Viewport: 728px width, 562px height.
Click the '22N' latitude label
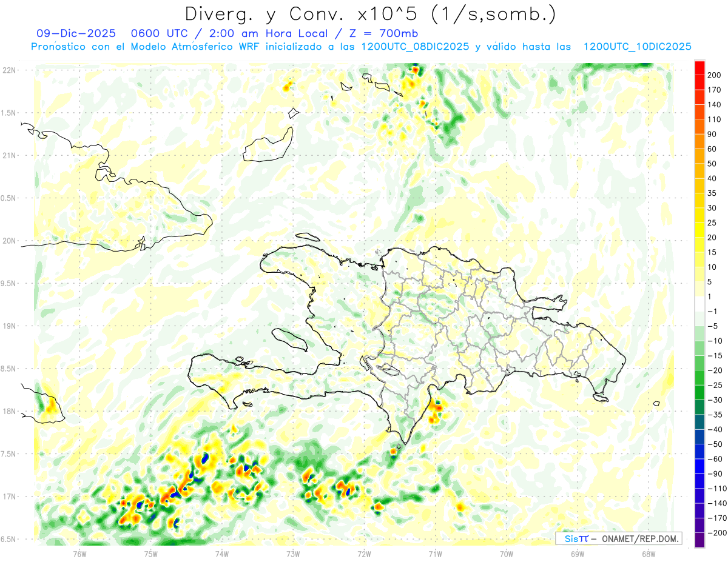pos(8,70)
